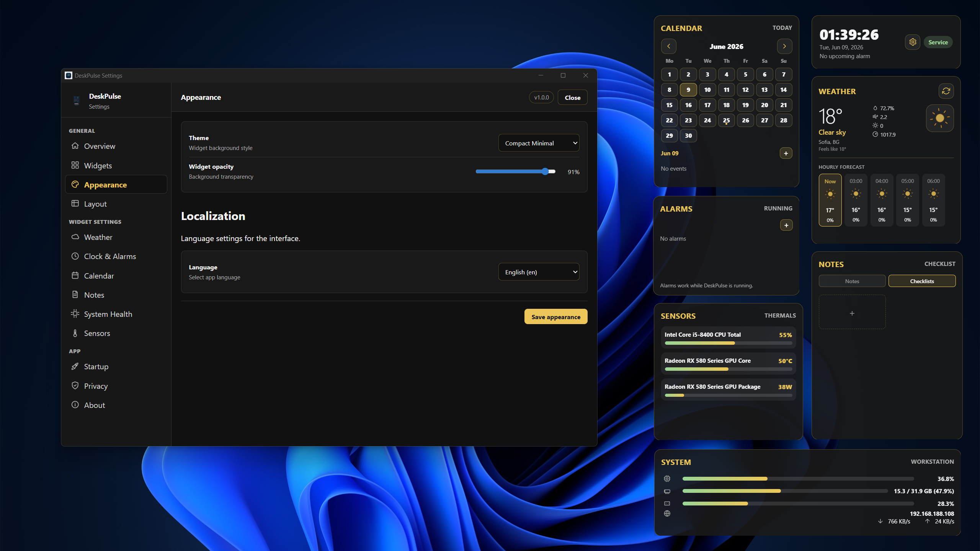Viewport: 980px width, 551px height.
Task: Click the Close button in settings header
Action: click(572, 98)
